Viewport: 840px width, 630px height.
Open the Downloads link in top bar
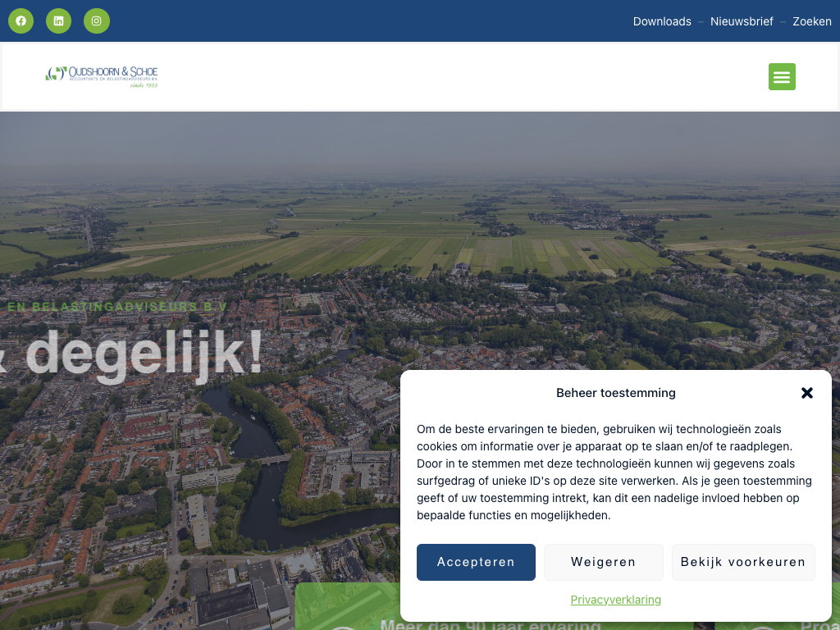662,21
